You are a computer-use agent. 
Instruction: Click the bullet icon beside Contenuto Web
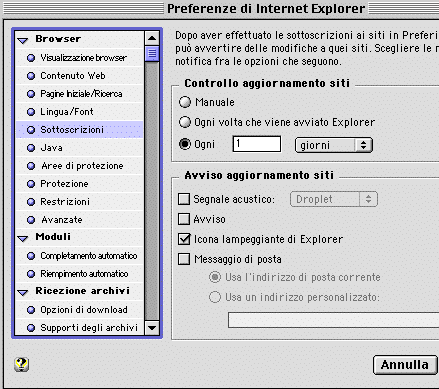click(x=31, y=76)
